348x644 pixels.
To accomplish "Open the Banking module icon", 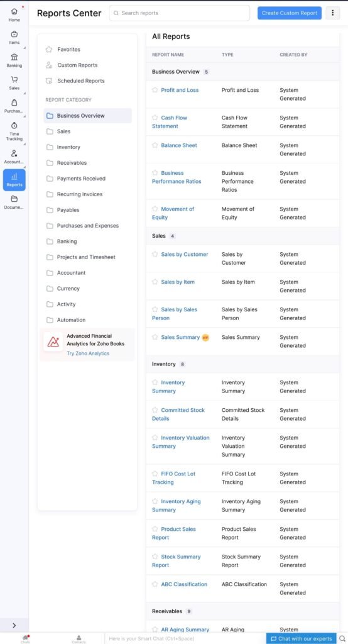I will 14,57.
